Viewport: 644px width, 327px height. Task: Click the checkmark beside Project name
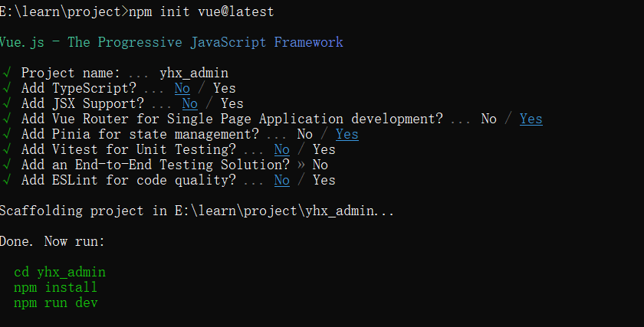(x=7, y=73)
